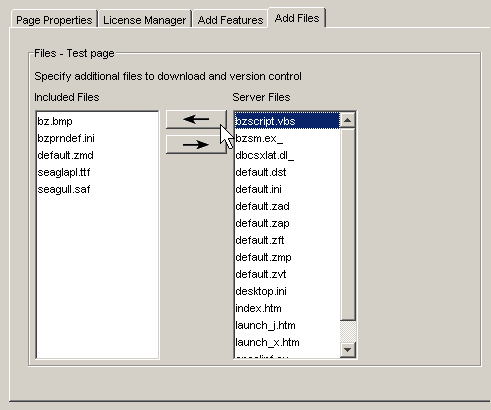Select bz.bmp in Included Files
The height and width of the screenshot is (410, 491).
click(x=55, y=121)
